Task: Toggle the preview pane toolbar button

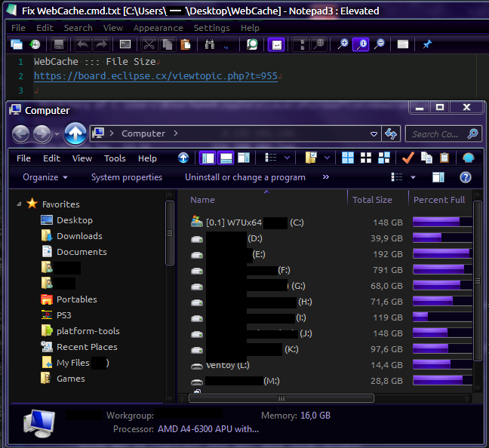Action: (x=244, y=158)
